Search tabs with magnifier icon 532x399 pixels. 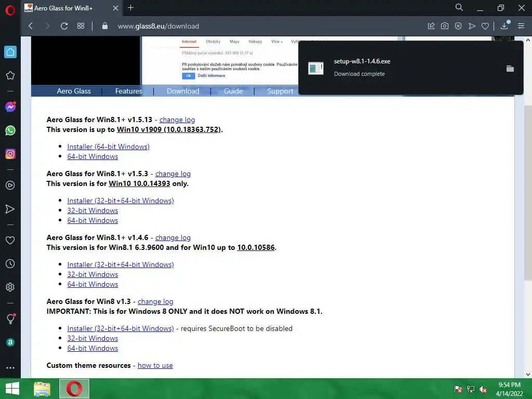[459, 7]
